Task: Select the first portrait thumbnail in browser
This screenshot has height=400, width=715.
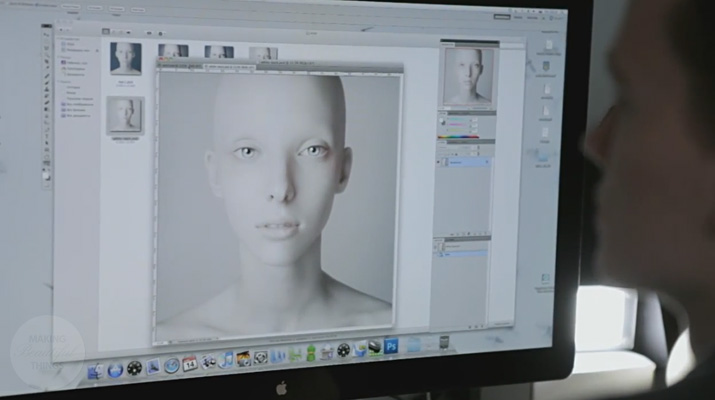Action: click(x=126, y=58)
